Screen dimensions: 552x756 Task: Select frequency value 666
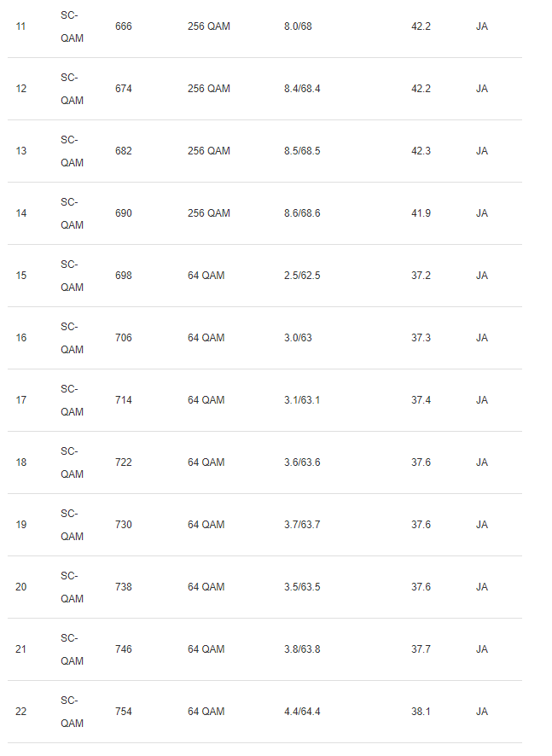coord(124,26)
